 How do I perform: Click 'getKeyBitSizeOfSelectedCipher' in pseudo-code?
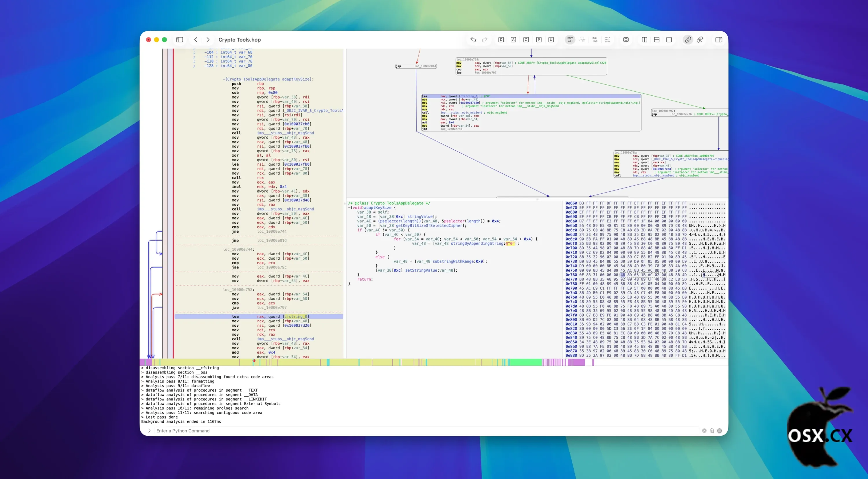[430, 225]
